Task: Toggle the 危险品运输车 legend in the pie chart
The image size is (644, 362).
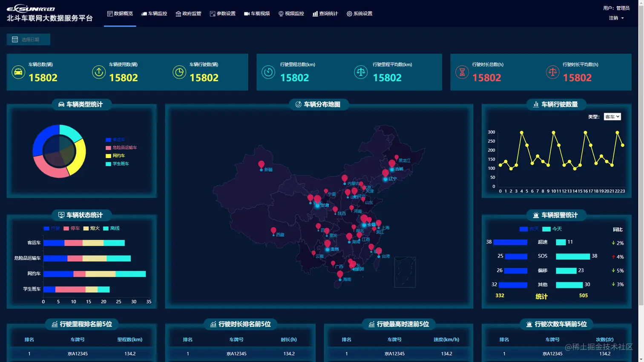Action: (121, 148)
